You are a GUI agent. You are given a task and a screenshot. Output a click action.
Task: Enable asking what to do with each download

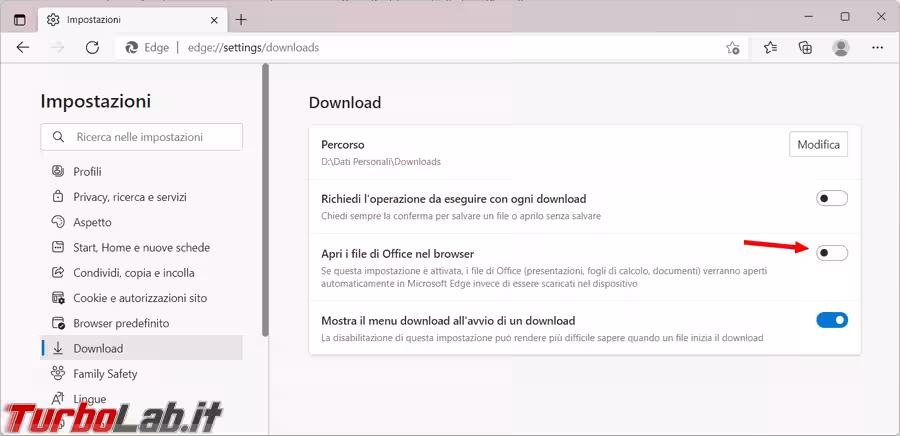(x=831, y=198)
